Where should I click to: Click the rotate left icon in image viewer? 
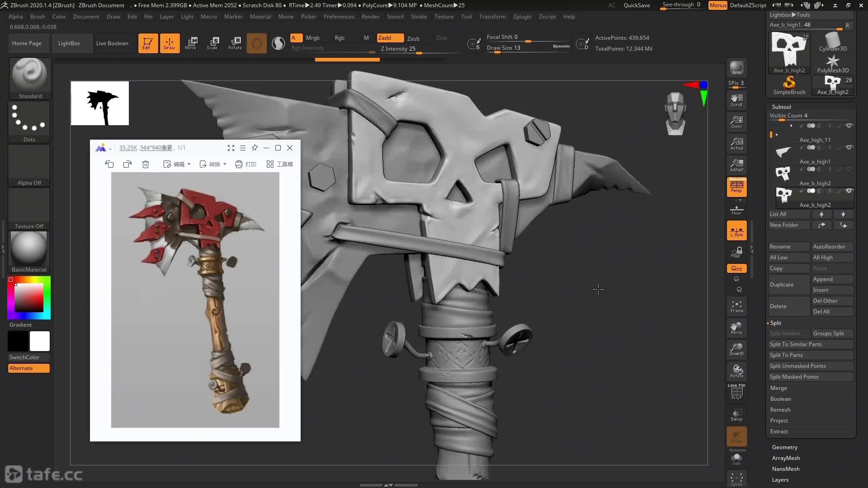(x=109, y=164)
